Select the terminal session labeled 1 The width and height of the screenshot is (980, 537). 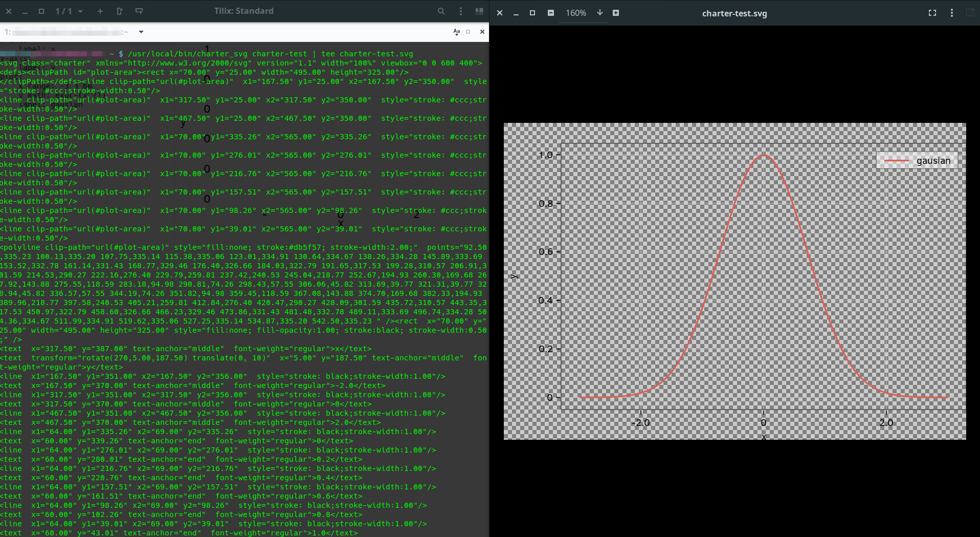pyautogui.click(x=6, y=32)
